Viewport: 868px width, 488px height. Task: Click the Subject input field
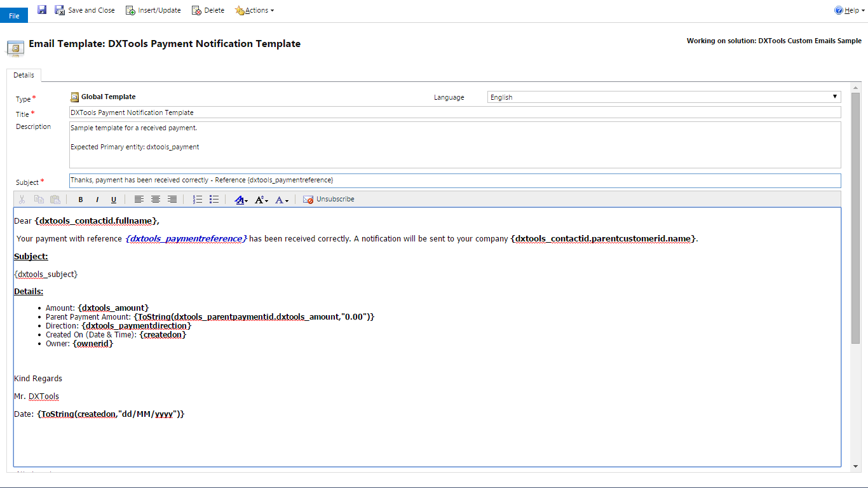click(455, 180)
